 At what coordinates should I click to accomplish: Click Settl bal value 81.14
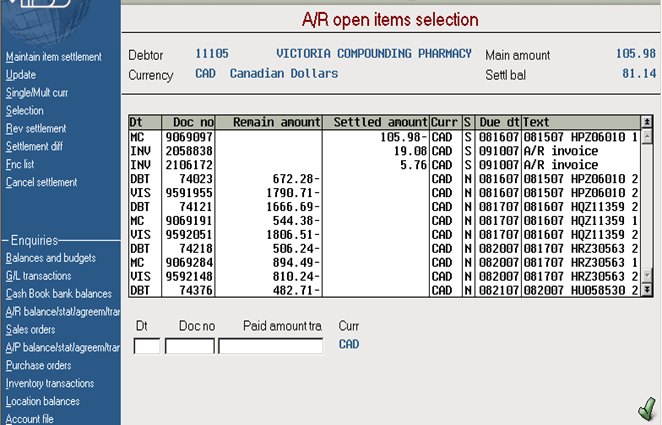639,73
